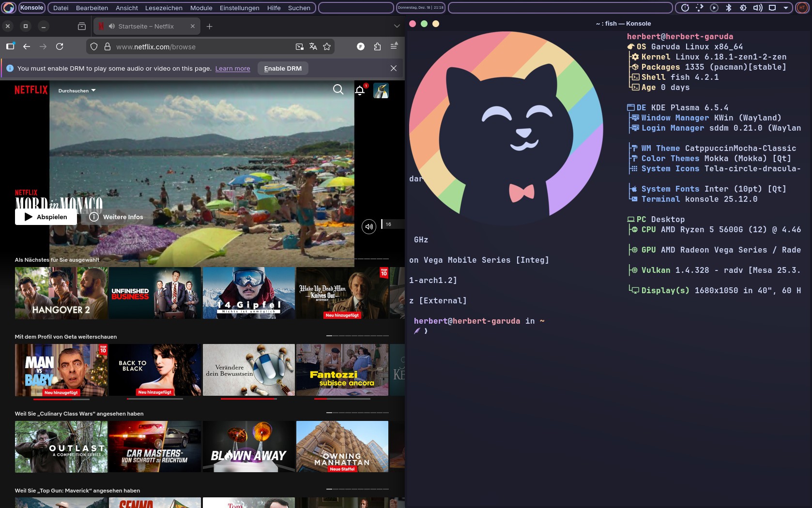The height and width of the screenshot is (508, 812).
Task: Expand hidden system tray icons arrow
Action: [x=785, y=8]
